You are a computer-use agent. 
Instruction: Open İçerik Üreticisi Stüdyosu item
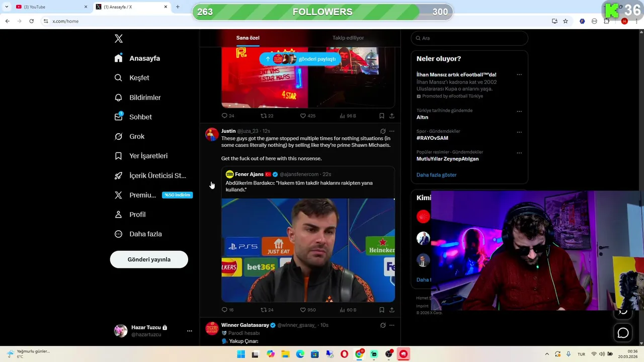pyautogui.click(x=150, y=175)
